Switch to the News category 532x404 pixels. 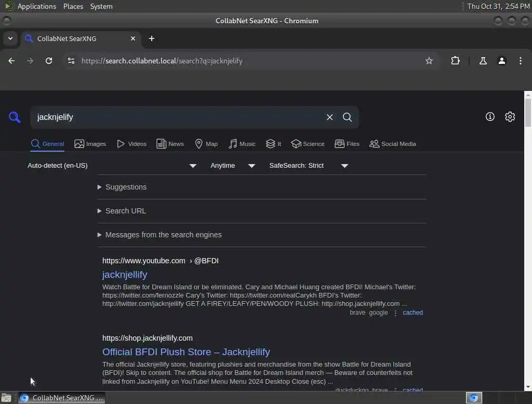(170, 144)
